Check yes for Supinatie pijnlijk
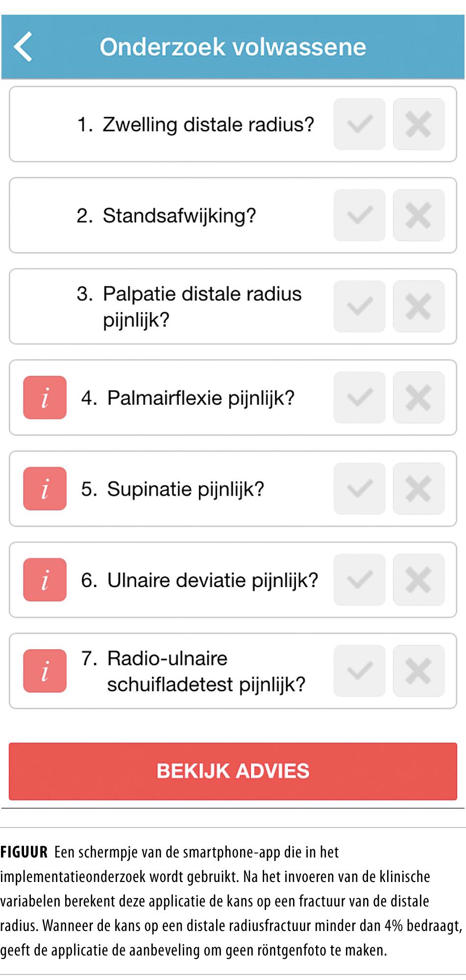 (359, 489)
